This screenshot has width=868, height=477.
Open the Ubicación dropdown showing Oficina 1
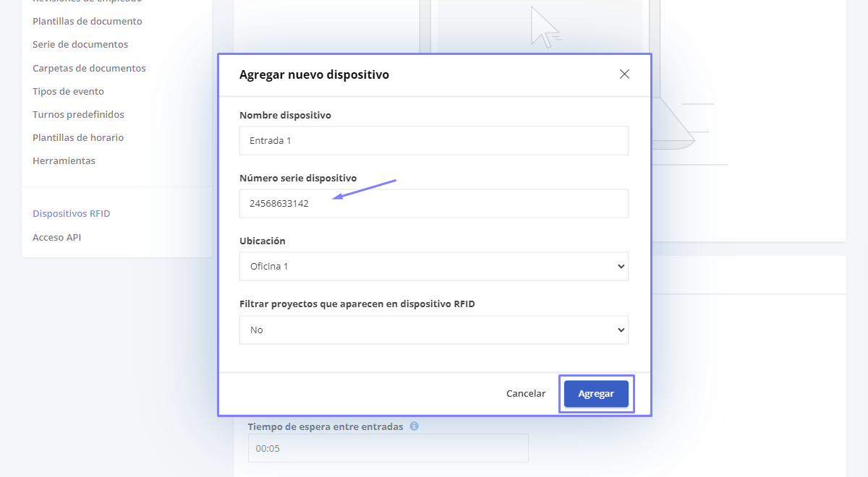pyautogui.click(x=434, y=266)
